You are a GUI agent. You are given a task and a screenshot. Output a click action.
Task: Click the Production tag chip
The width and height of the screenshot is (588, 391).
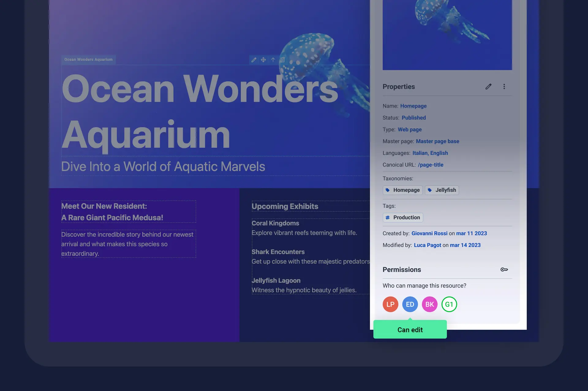(403, 217)
